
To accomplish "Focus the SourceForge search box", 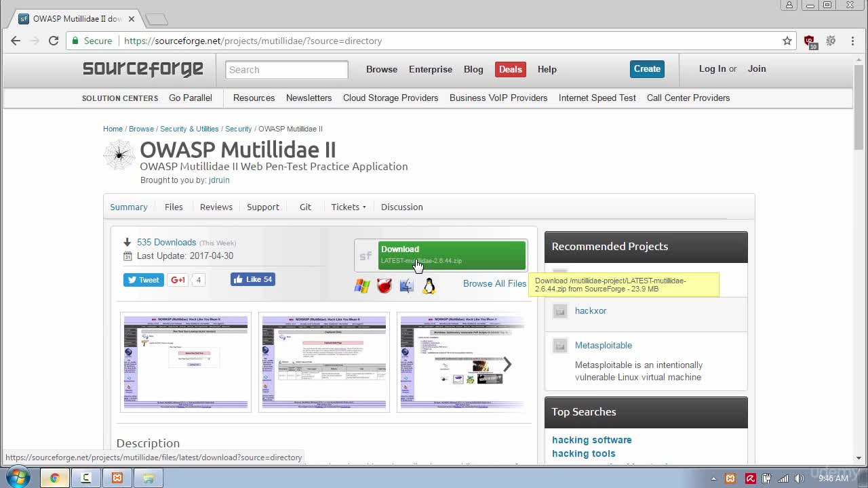I will click(x=287, y=70).
